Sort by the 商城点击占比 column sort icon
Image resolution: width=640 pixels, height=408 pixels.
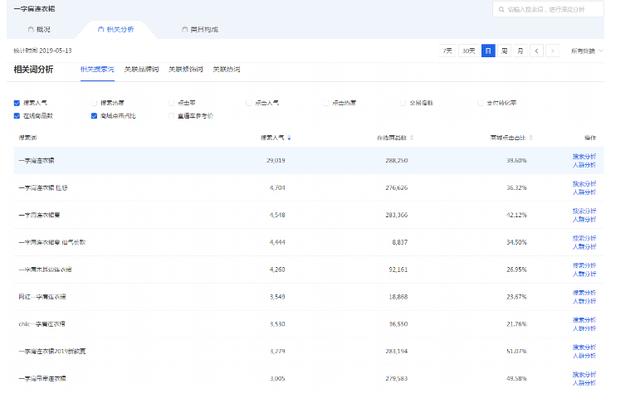(x=531, y=137)
